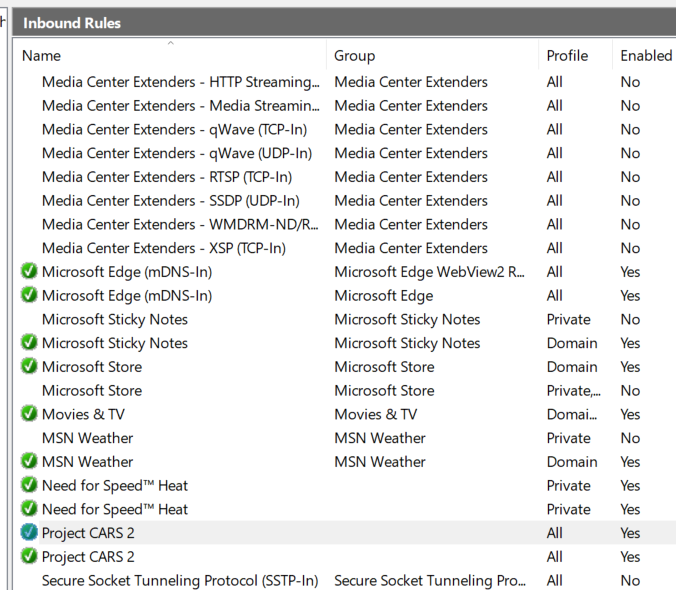The width and height of the screenshot is (676, 590).
Task: Click the Microsoft Edge WebView2 R... group cell
Action: (x=429, y=272)
